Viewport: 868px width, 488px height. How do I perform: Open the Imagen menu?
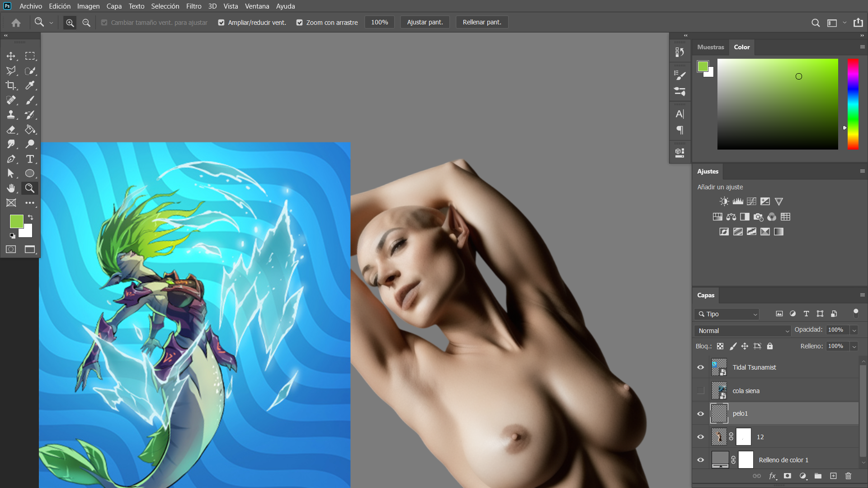[x=88, y=6]
